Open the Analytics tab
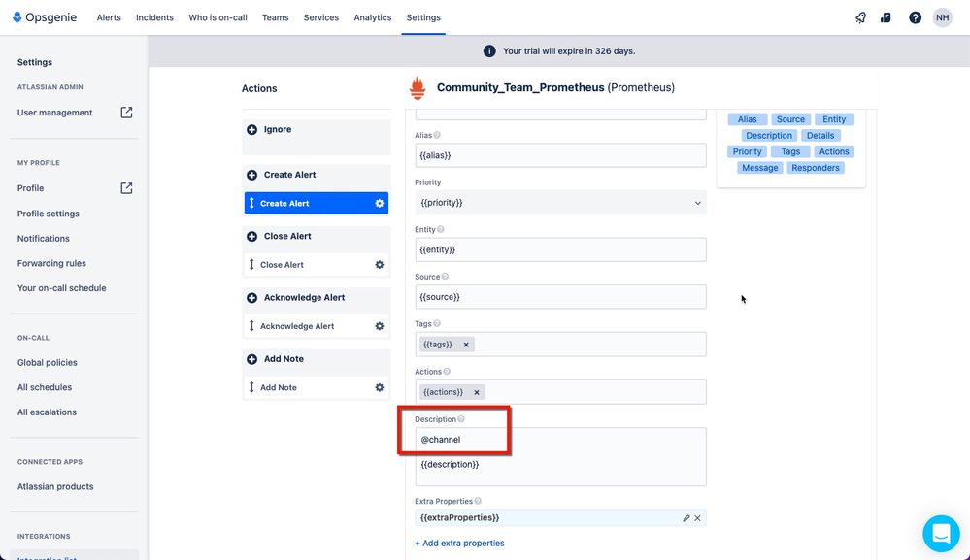 click(373, 17)
